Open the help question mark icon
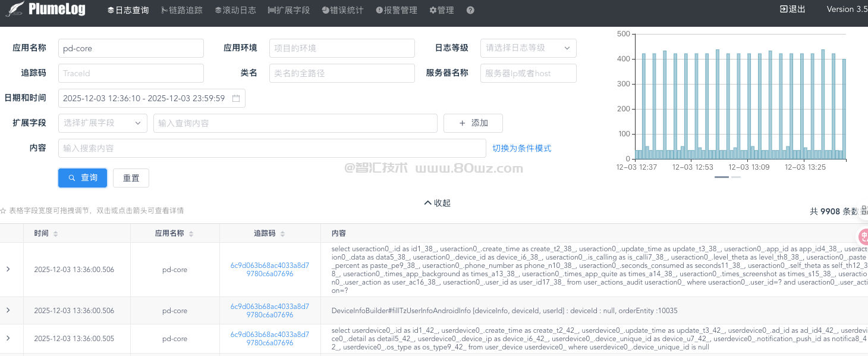Viewport: 868px width, 356px height. 470,10
